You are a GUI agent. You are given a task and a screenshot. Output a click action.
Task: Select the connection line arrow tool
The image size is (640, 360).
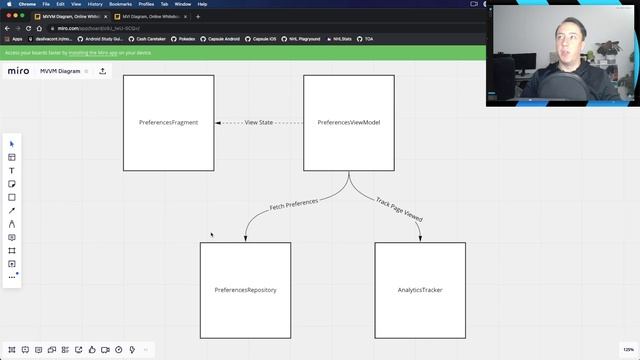(x=11, y=211)
